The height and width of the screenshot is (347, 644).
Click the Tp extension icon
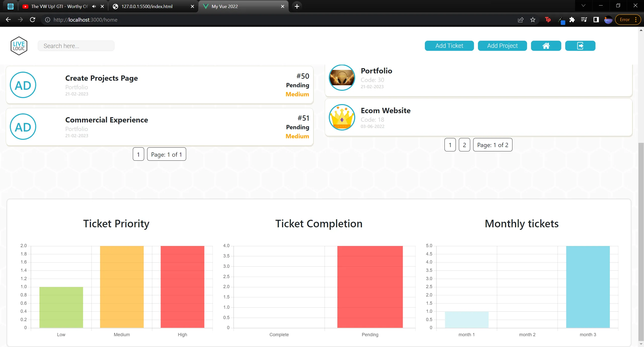(548, 20)
